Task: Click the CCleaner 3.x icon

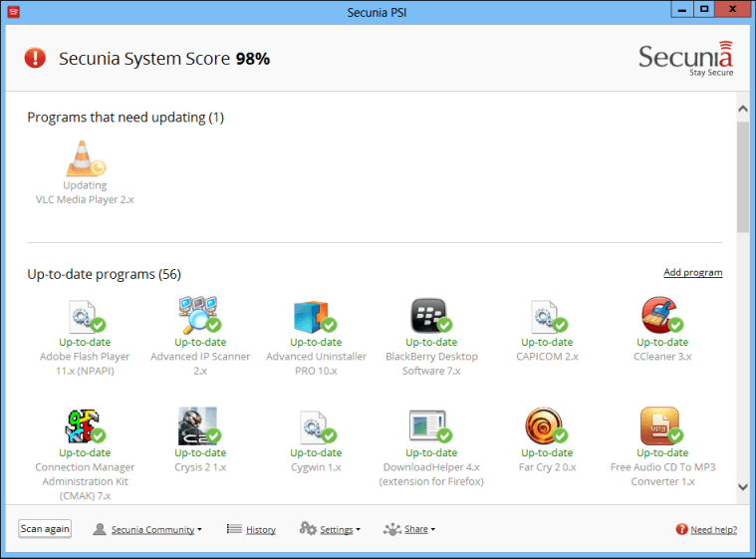Action: point(661,315)
